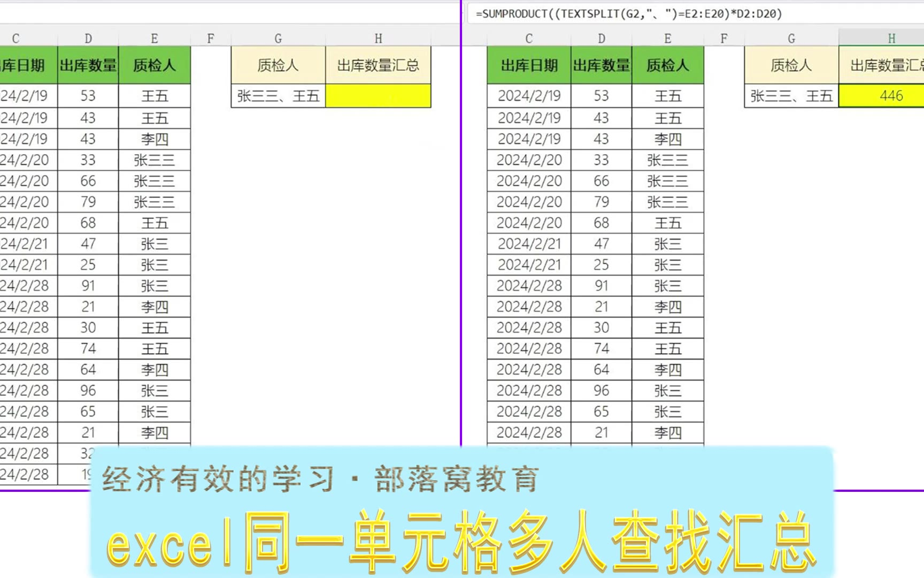The image size is (924, 578).
Task: Click 质检人 header in right panel column G
Action: 791,65
